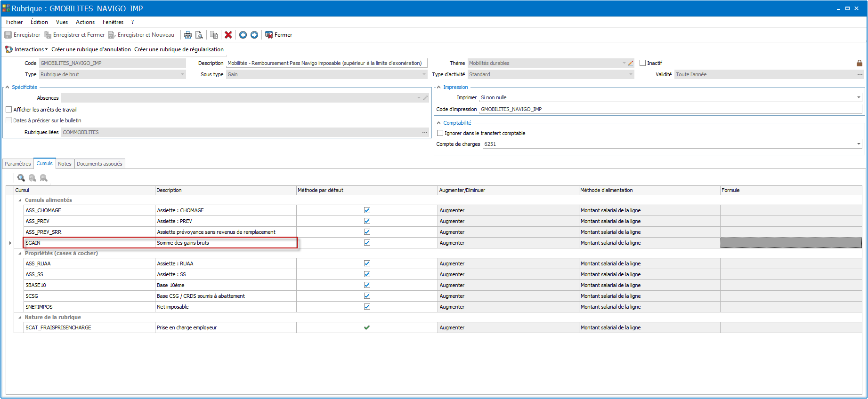
Task: Toggle SBASE10 default method checkbox
Action: pyautogui.click(x=367, y=285)
